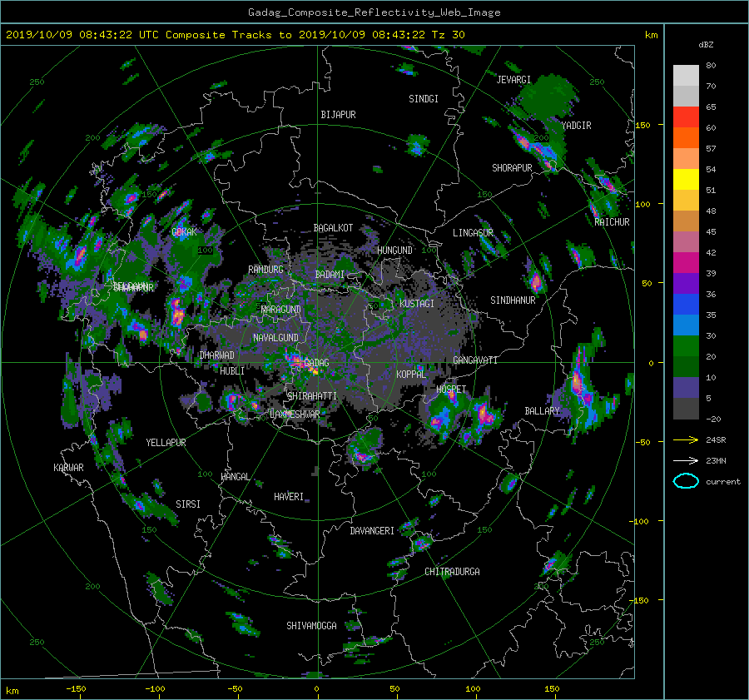Viewport: 749px width, 700px height.
Task: Select the yellow 51-54 dBZ legend swatch
Action: (x=686, y=179)
